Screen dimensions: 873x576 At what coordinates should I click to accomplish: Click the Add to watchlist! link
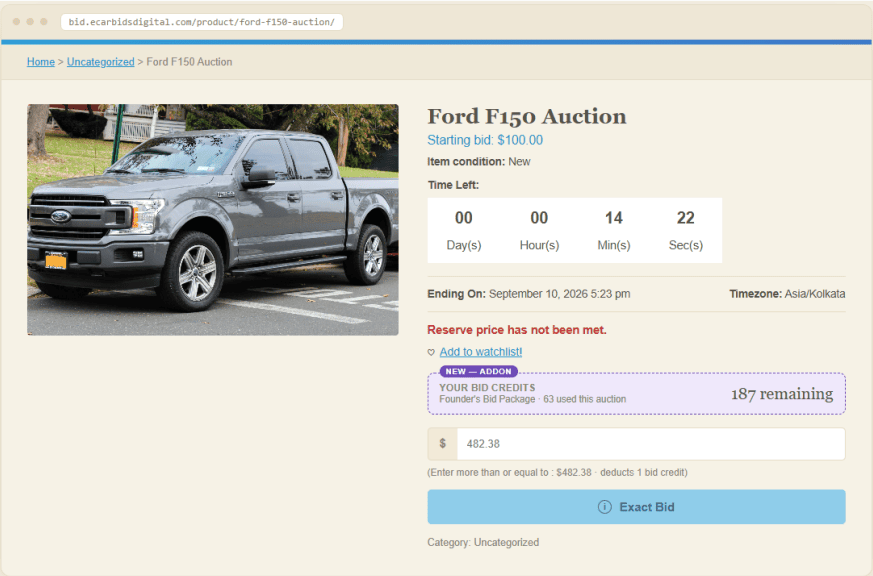coord(481,352)
